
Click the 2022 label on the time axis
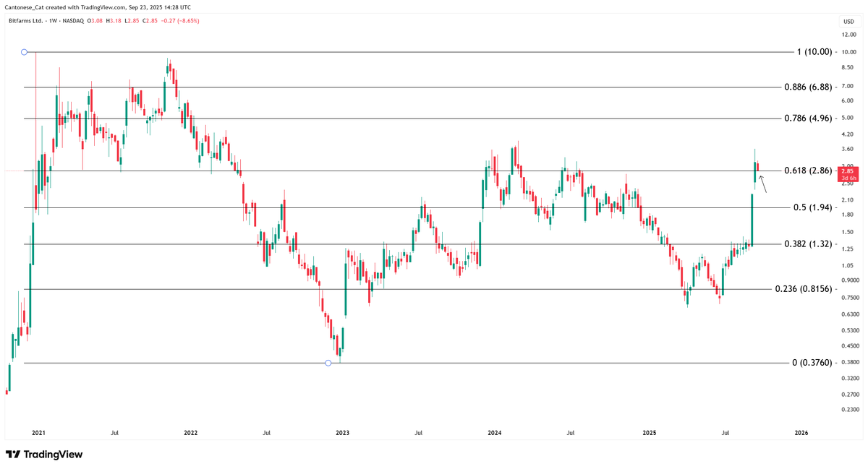[190, 433]
